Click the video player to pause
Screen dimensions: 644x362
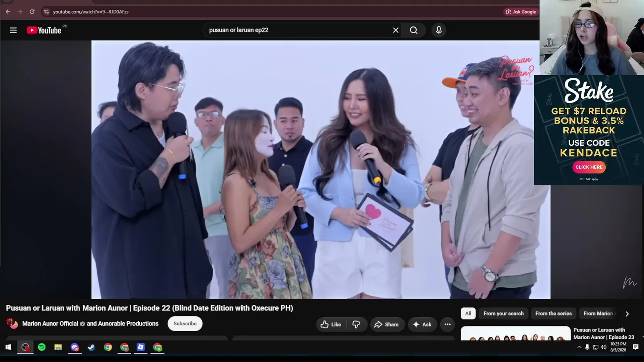pos(320,169)
